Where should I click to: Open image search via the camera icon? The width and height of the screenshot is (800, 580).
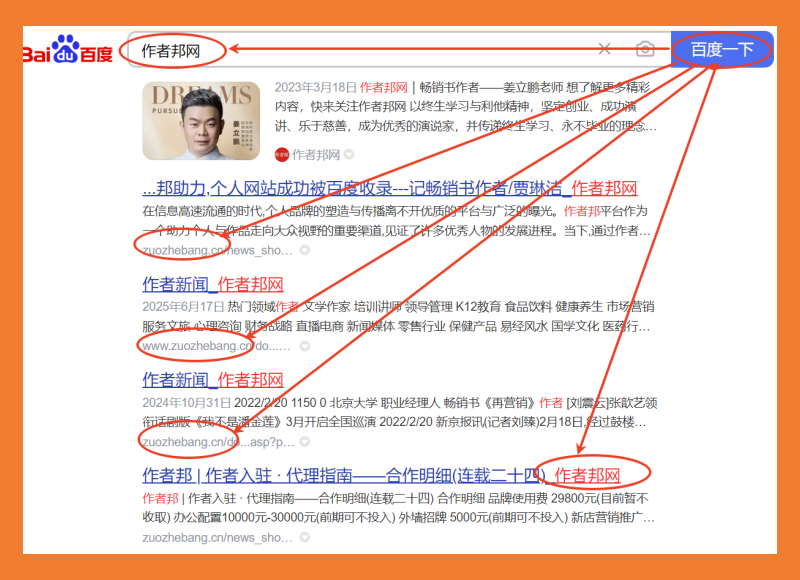645,49
